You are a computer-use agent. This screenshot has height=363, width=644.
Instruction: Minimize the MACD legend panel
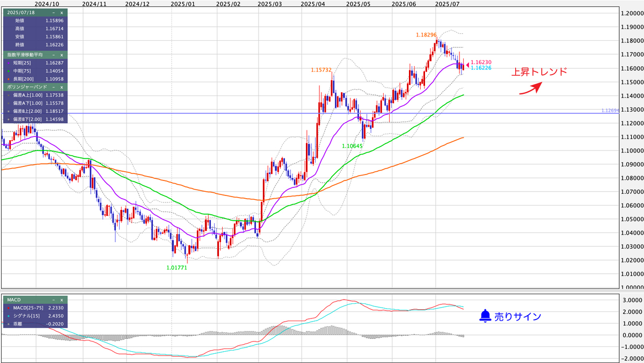coord(53,300)
